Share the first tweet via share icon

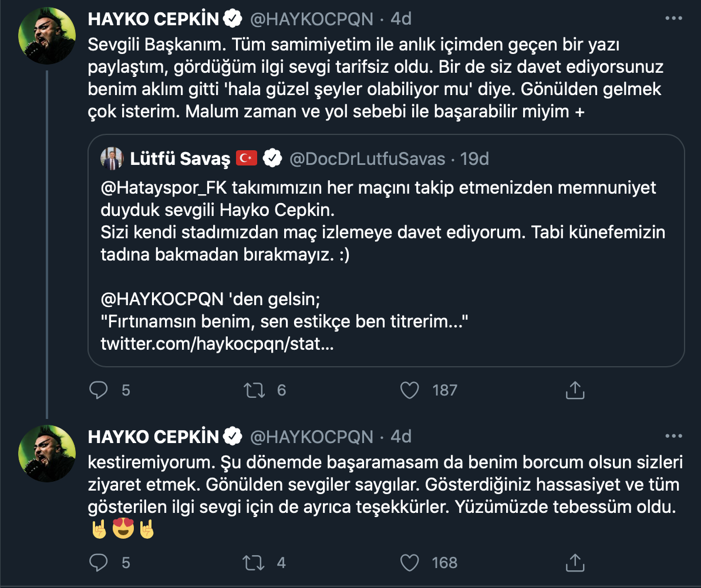pyautogui.click(x=575, y=390)
